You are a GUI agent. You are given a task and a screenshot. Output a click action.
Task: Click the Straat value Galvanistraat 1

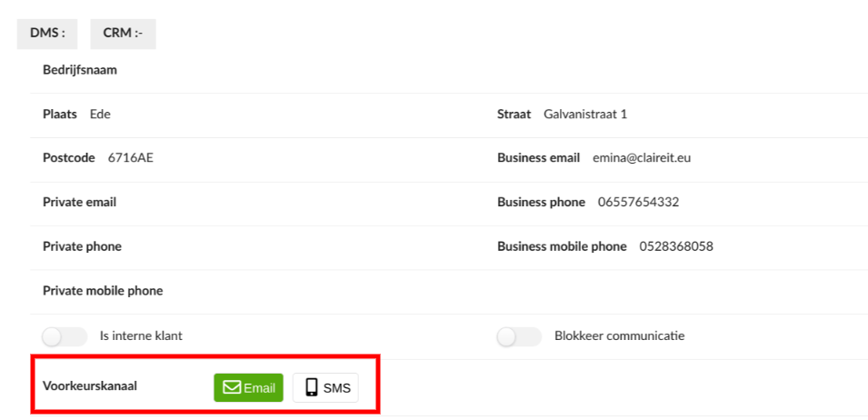click(585, 115)
